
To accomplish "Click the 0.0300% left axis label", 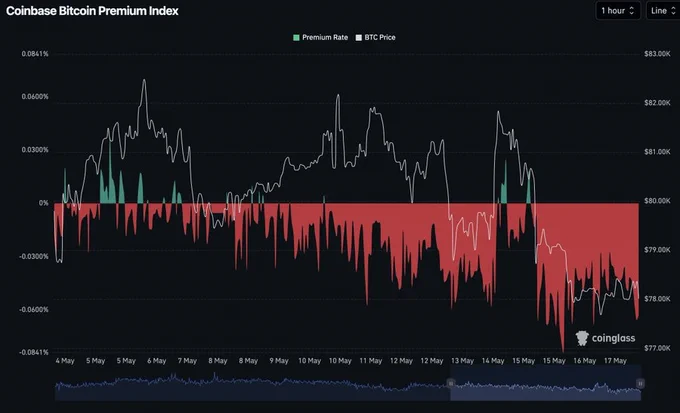I will [x=35, y=150].
